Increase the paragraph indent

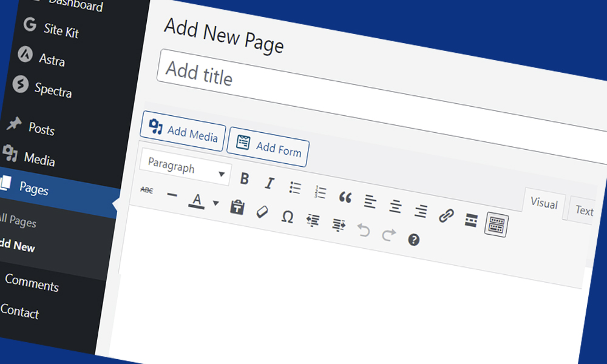[338, 225]
